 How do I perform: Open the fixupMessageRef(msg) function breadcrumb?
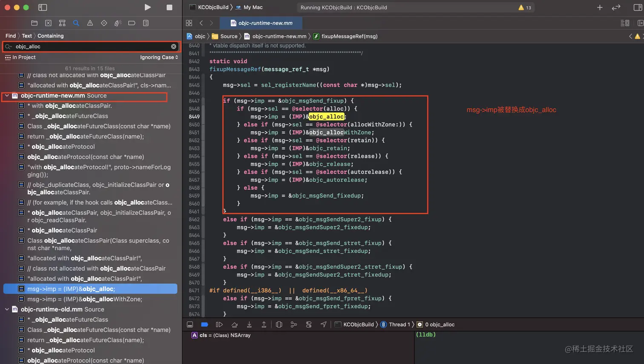click(x=345, y=36)
